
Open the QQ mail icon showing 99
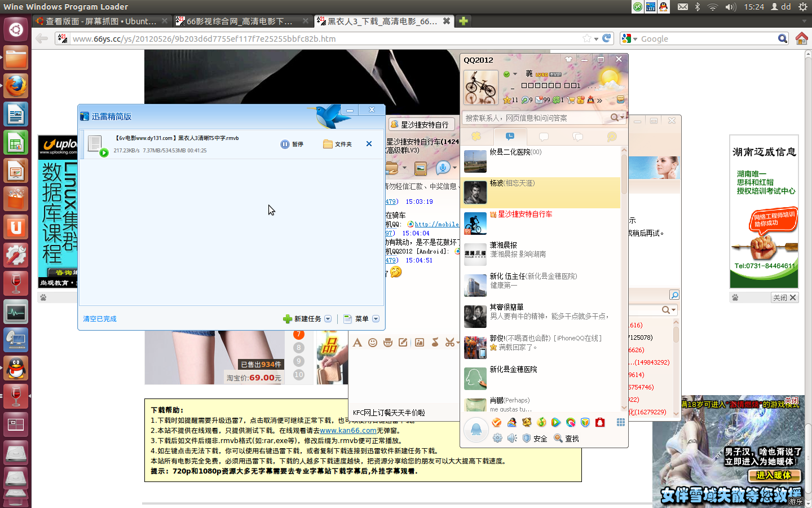(539, 100)
